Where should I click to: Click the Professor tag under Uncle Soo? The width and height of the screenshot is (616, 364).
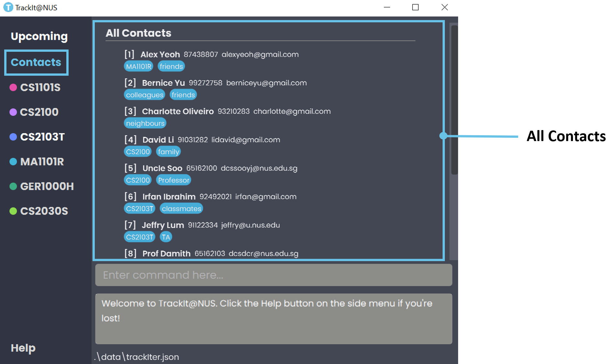(174, 180)
